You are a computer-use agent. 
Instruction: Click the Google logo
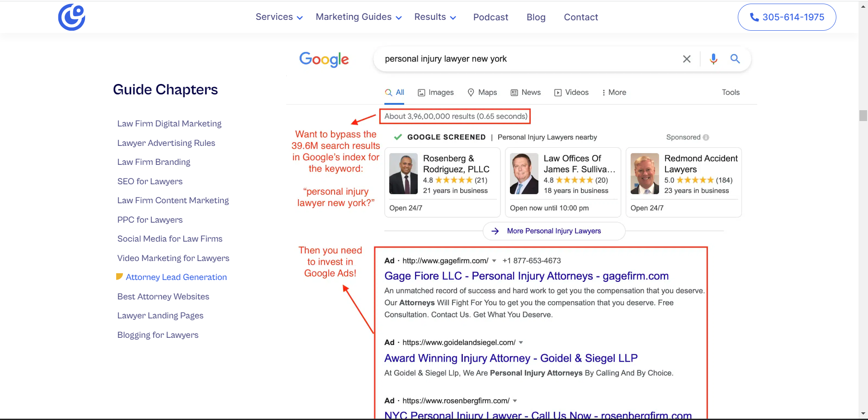point(324,59)
